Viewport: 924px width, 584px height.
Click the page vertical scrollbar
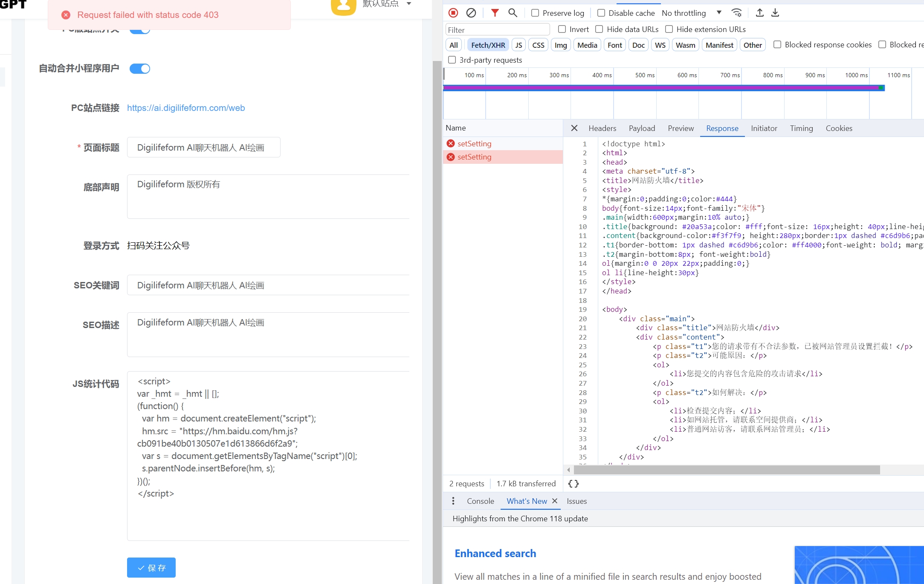coord(437,322)
